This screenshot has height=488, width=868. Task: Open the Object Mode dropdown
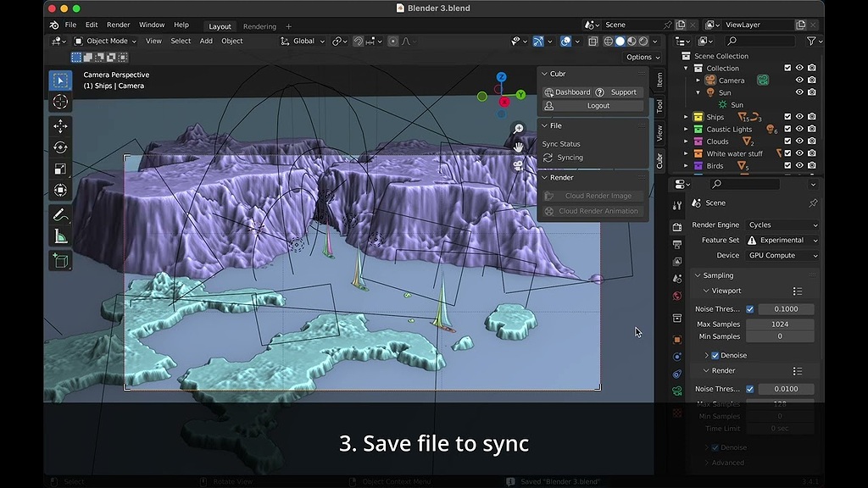point(105,41)
